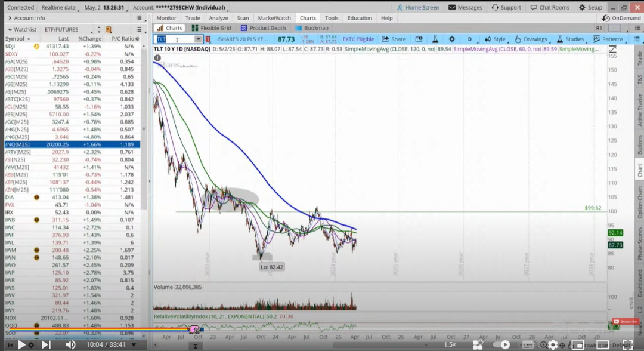Image resolution: width=644 pixels, height=351 pixels.
Task: Open the Scan tab
Action: (x=243, y=18)
